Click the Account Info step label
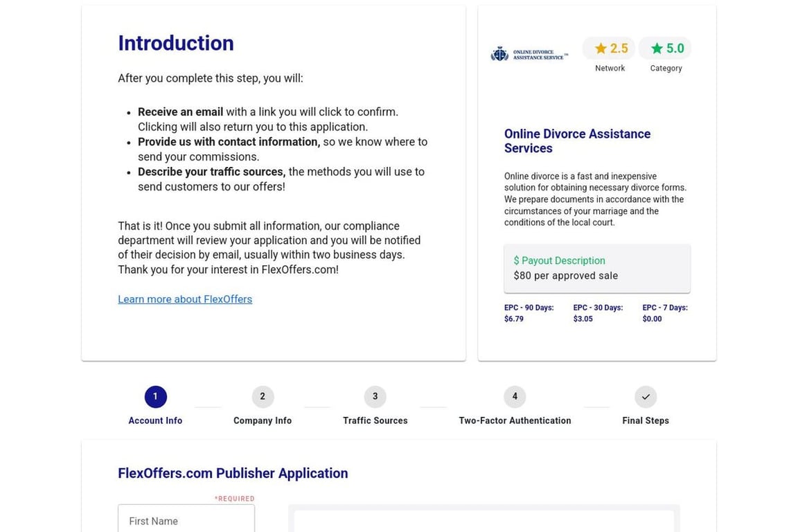 point(155,420)
